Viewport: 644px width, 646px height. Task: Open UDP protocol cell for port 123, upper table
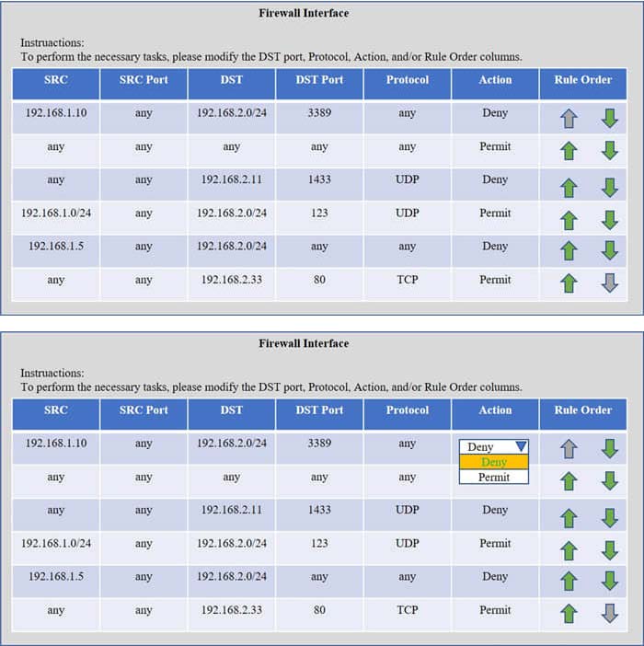[407, 213]
